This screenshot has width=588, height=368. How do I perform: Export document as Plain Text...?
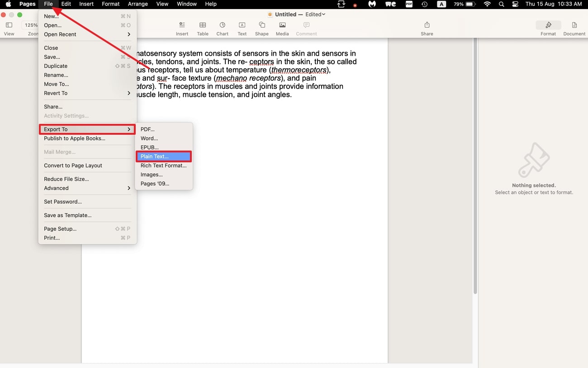164,156
